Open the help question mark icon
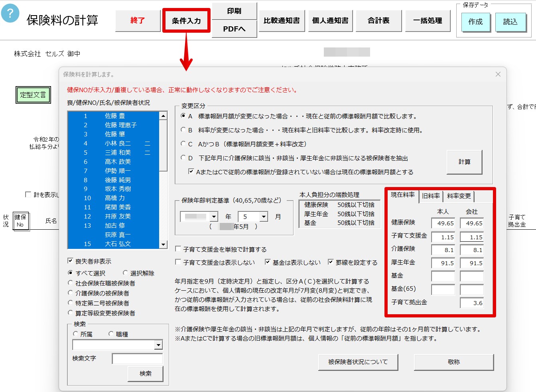The width and height of the screenshot is (536, 392). pos(10,13)
